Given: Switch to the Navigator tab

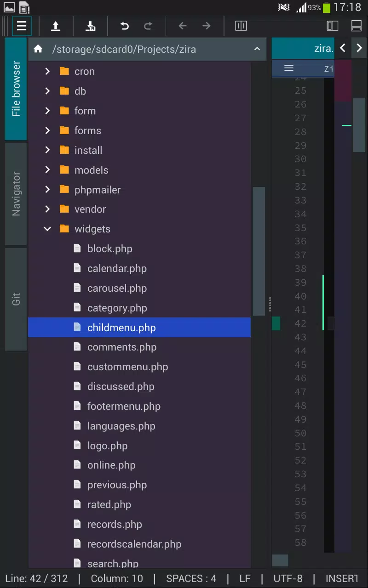Looking at the screenshot, I should (16, 194).
